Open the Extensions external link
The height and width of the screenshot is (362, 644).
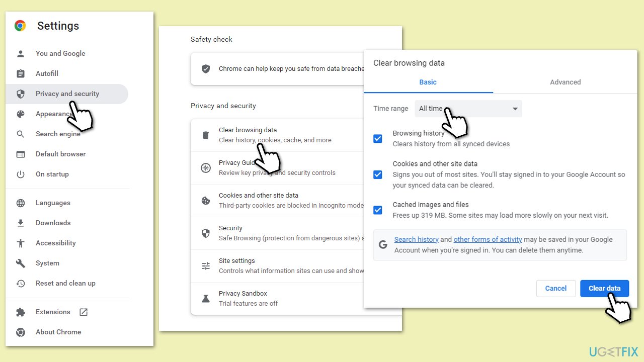coord(83,312)
